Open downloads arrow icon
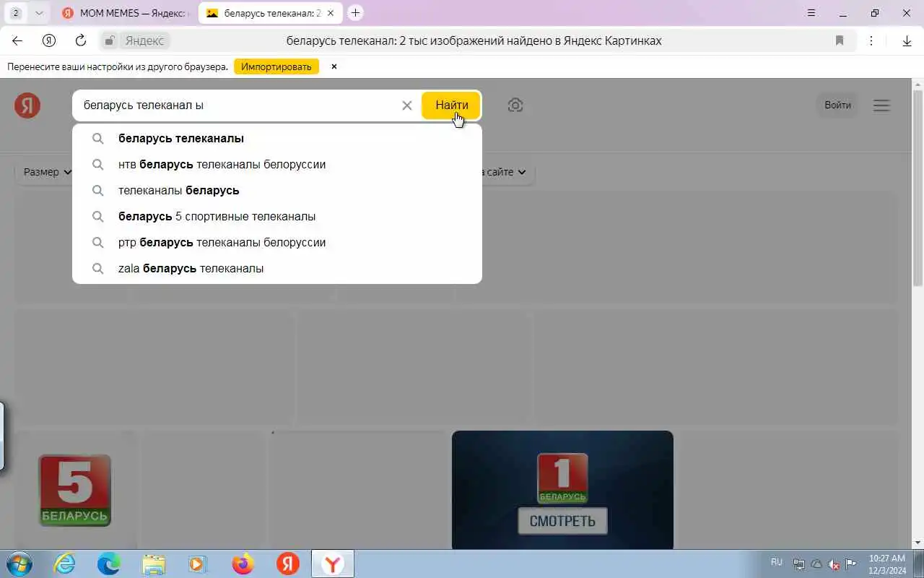The width and height of the screenshot is (924, 578). coord(907,40)
